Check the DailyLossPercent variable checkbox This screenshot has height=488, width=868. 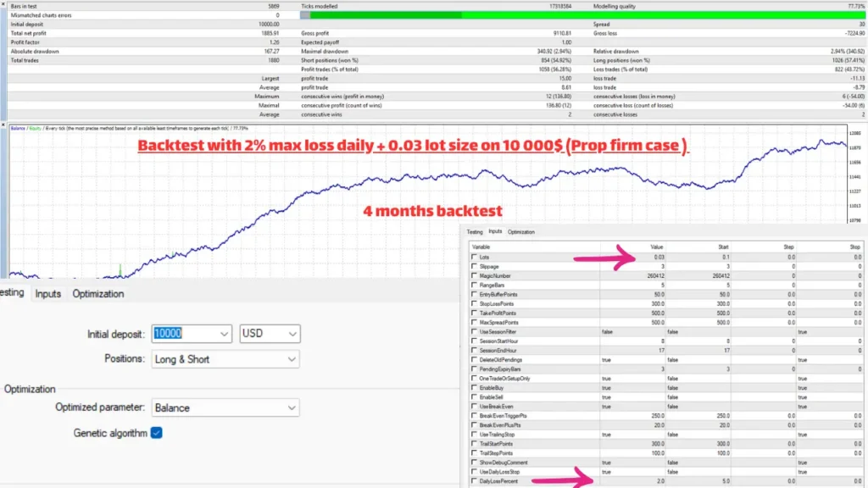[x=473, y=480]
